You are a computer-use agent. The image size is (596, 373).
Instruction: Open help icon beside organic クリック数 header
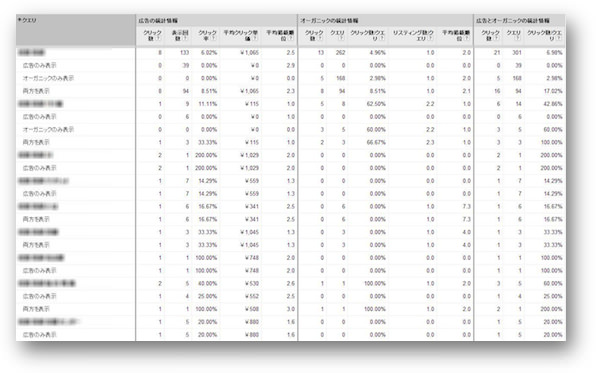click(320, 38)
